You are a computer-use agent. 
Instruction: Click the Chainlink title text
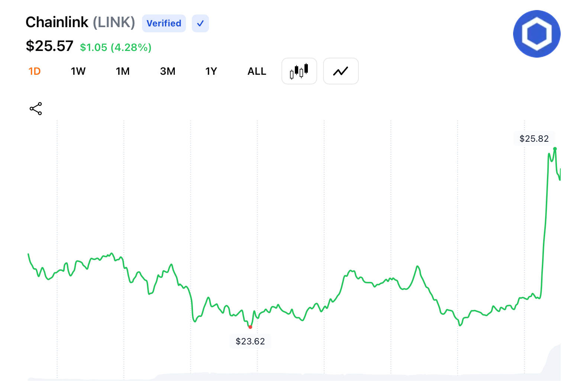click(x=57, y=22)
